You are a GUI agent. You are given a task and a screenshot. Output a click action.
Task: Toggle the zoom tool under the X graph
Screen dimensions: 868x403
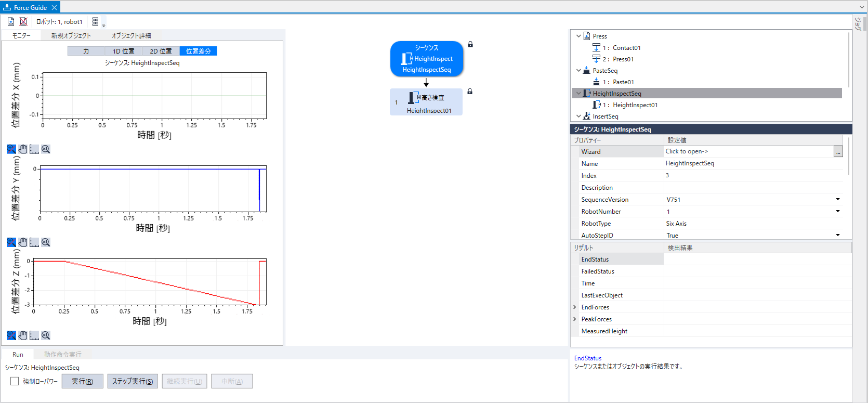tap(11, 149)
